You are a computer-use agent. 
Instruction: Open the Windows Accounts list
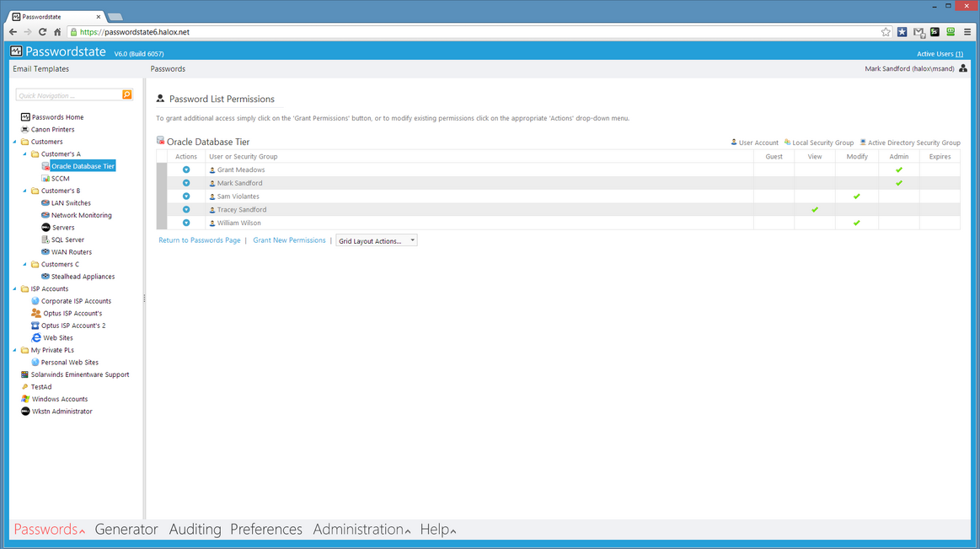(59, 399)
